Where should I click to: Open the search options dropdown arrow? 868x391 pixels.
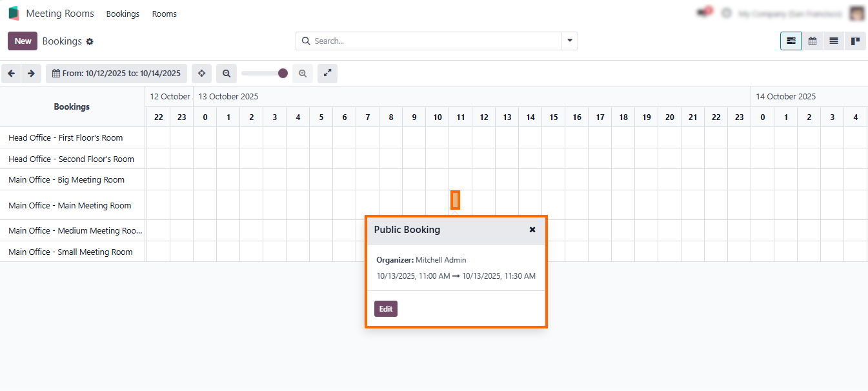[x=569, y=41]
